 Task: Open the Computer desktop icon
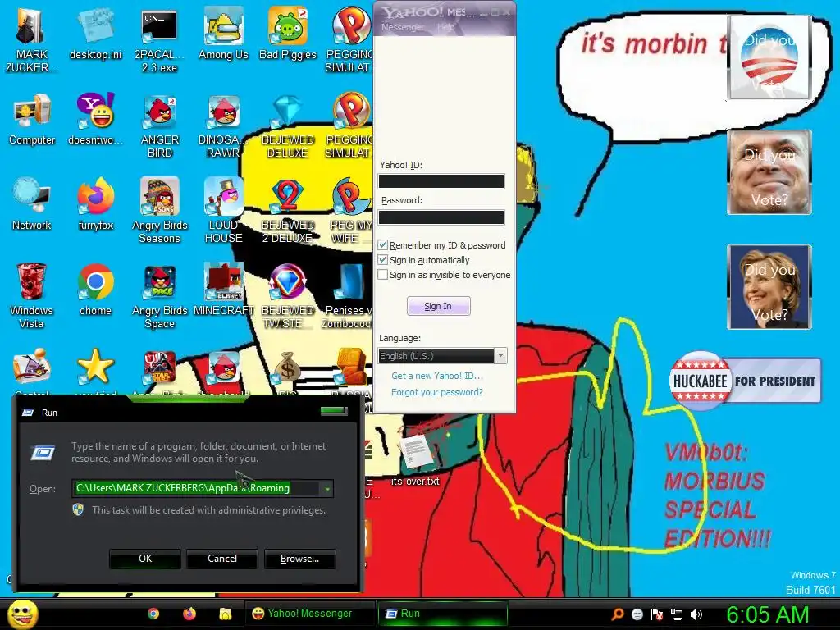point(32,119)
